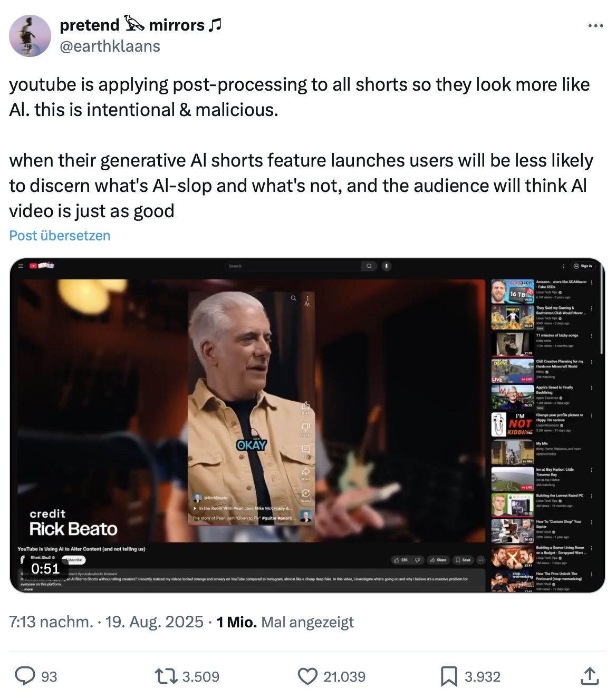Open more actions menu beside Save
The image size is (616, 698).
(x=481, y=560)
